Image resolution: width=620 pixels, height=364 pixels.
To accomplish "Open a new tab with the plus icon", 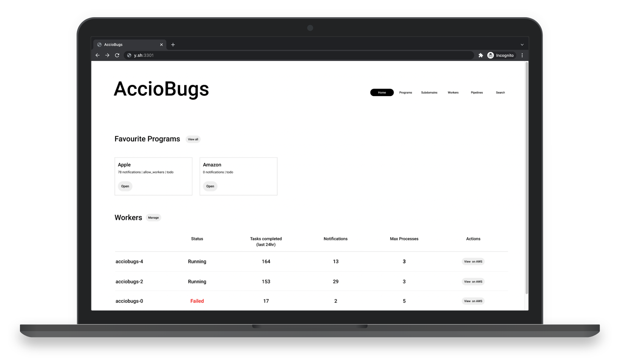I will click(x=173, y=45).
